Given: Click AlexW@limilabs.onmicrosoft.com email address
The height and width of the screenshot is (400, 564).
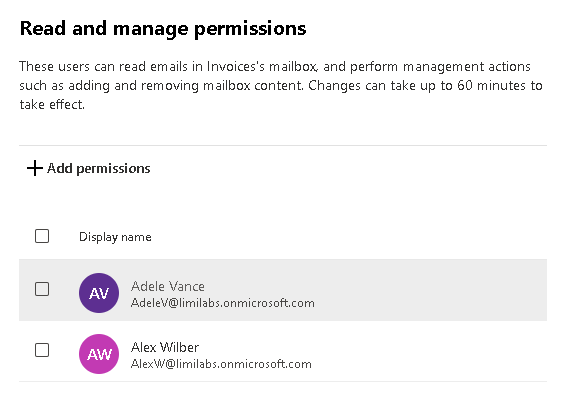Looking at the screenshot, I should coord(221,364).
